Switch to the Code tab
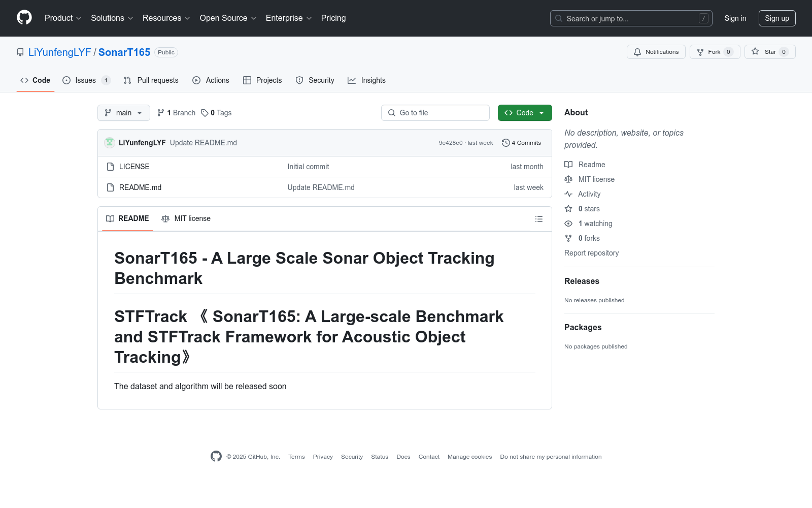Image resolution: width=812 pixels, height=508 pixels. tap(36, 80)
